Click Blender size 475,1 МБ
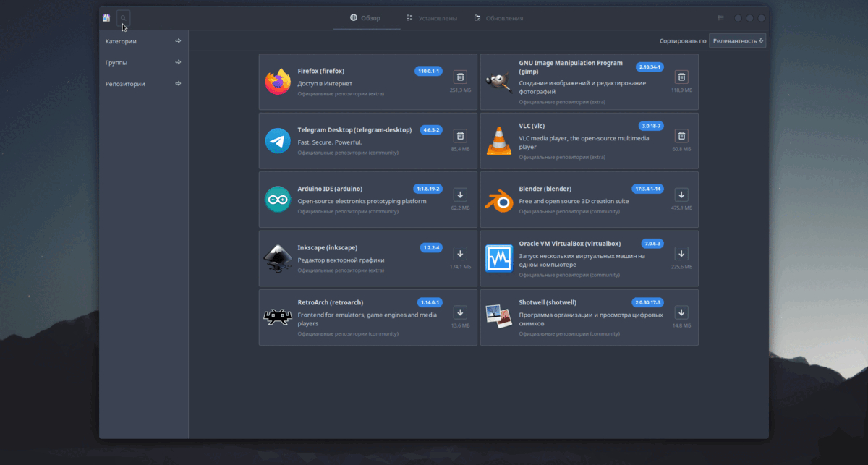Screen dimensions: 868x465 (681, 208)
